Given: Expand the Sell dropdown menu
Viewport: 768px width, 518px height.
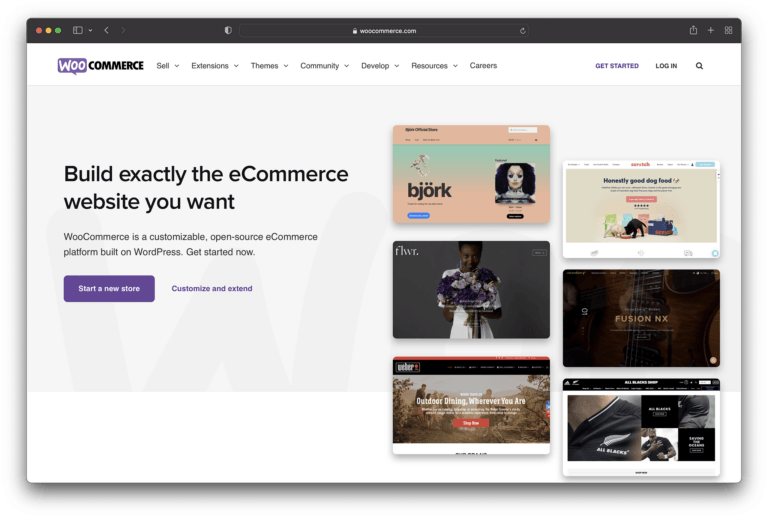Looking at the screenshot, I should click(167, 66).
